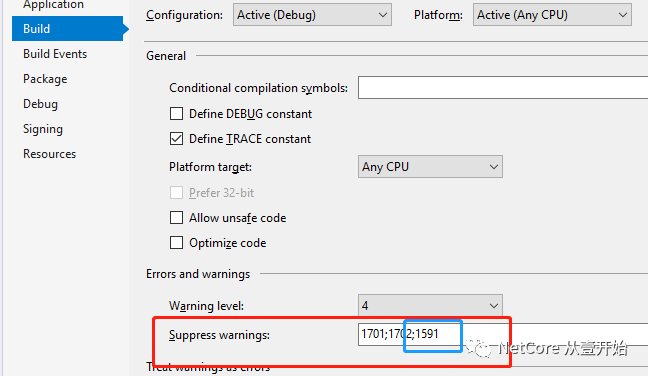This screenshot has height=376, width=648.
Task: Click the Configuration label
Action: pyautogui.click(x=184, y=15)
